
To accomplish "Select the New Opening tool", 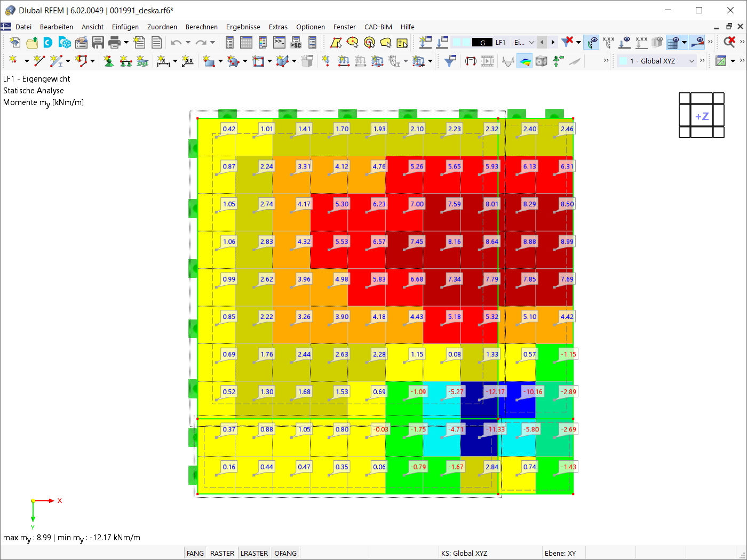I will pos(258,61).
